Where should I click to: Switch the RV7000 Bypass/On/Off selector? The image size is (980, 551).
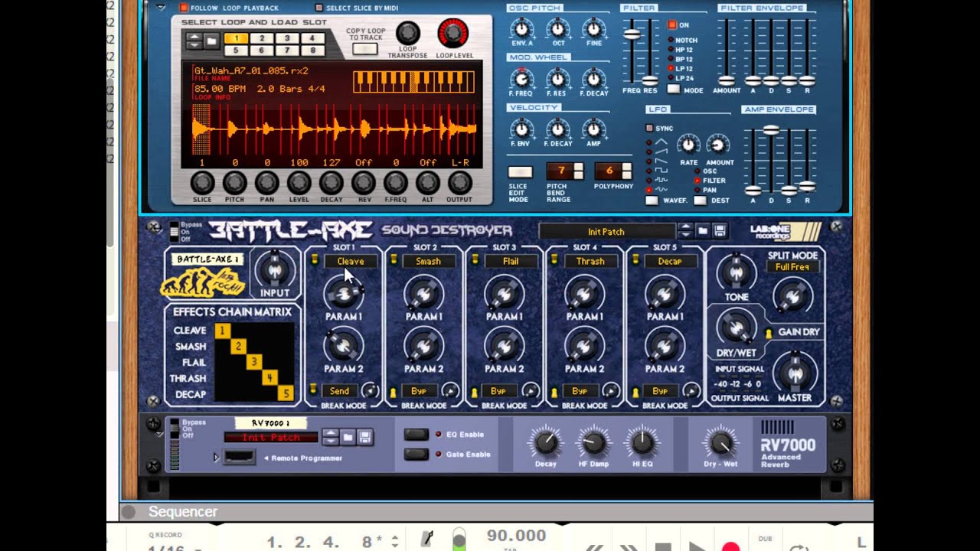[x=175, y=429]
